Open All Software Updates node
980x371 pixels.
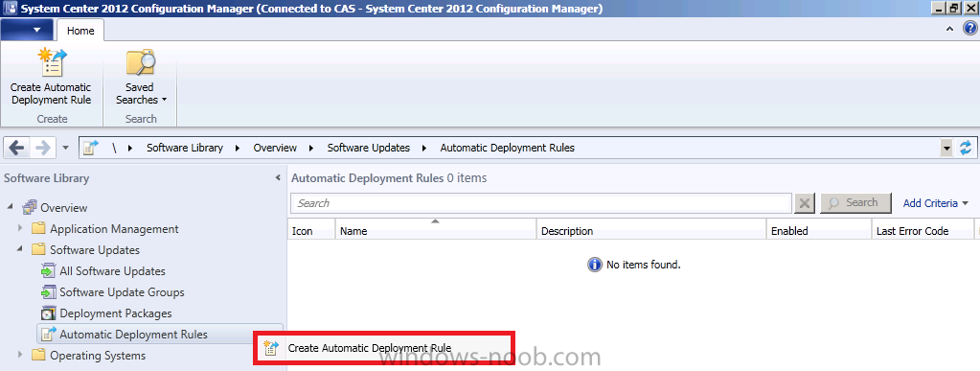[112, 271]
